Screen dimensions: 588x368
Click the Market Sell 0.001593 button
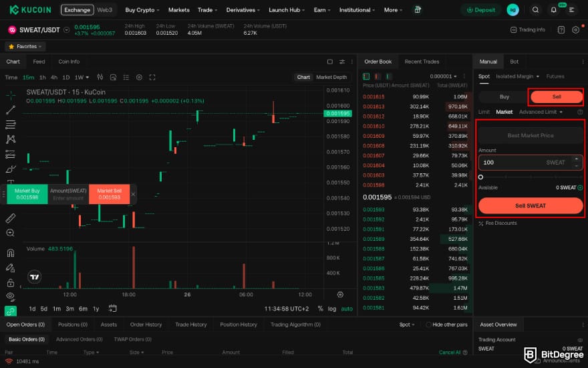(x=109, y=194)
